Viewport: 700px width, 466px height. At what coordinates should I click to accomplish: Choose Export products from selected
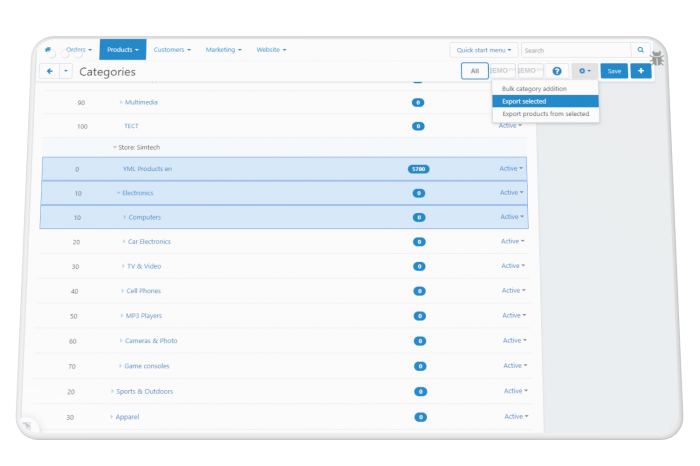point(546,114)
